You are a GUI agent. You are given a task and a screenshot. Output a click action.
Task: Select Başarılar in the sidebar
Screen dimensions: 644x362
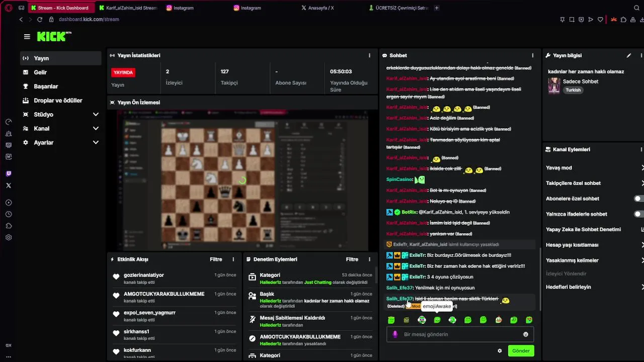60,86
